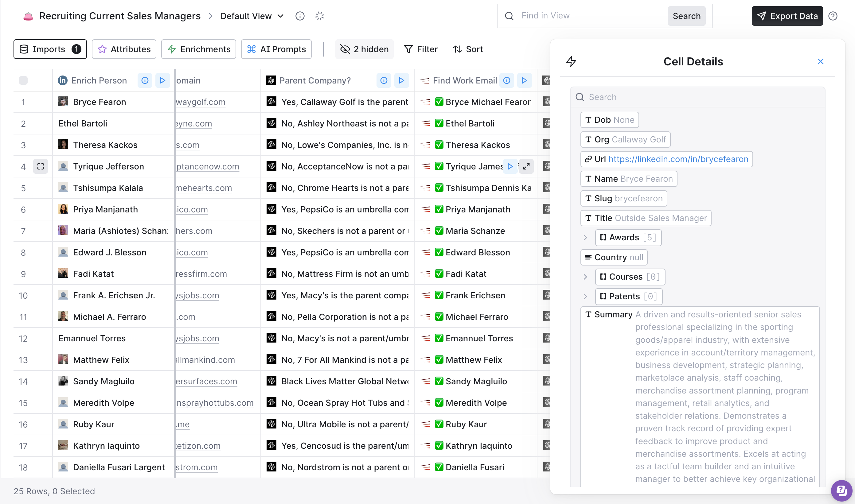
Task: Open the Enrichments tab
Action: pos(199,49)
